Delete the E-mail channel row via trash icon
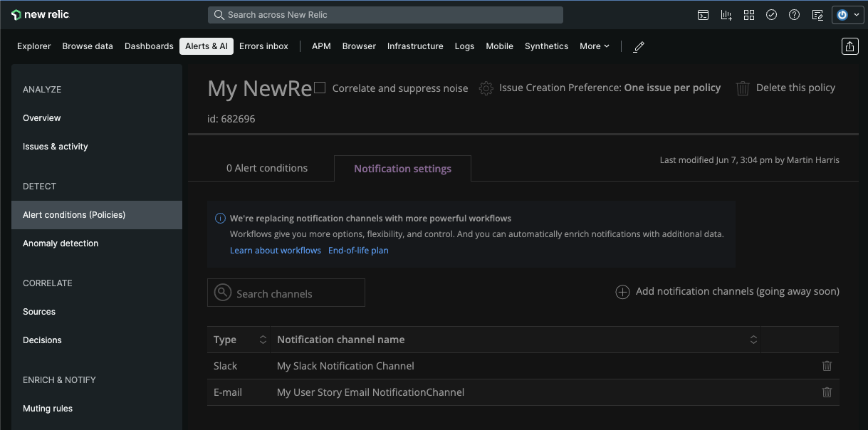Screen dimensions: 868x430 click(x=827, y=392)
